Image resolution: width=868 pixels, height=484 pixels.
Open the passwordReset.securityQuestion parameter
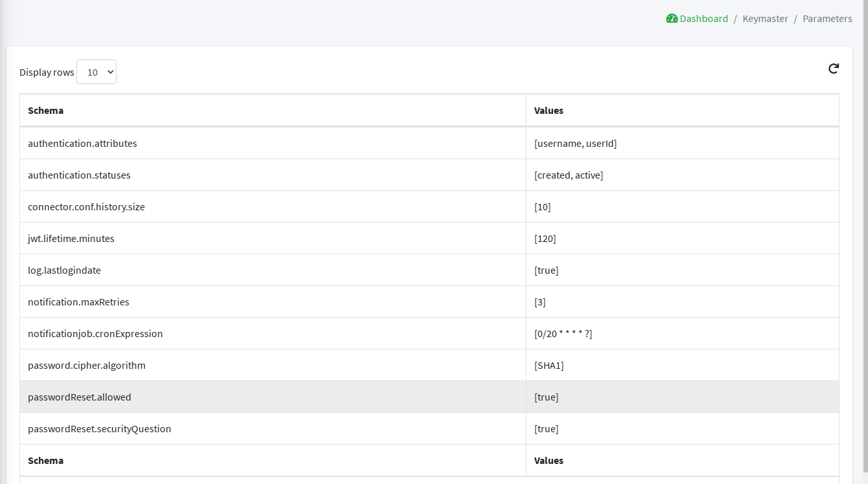coord(100,428)
